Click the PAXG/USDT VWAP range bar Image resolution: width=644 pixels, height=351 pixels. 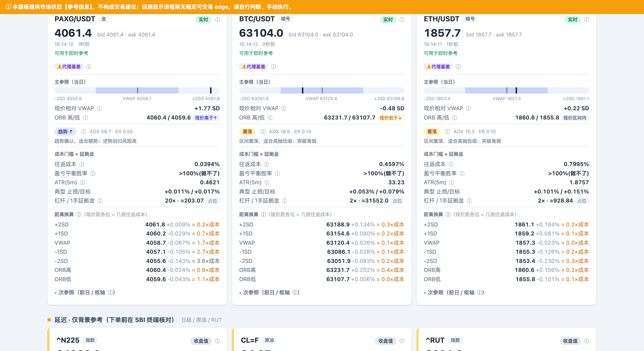[137, 90]
